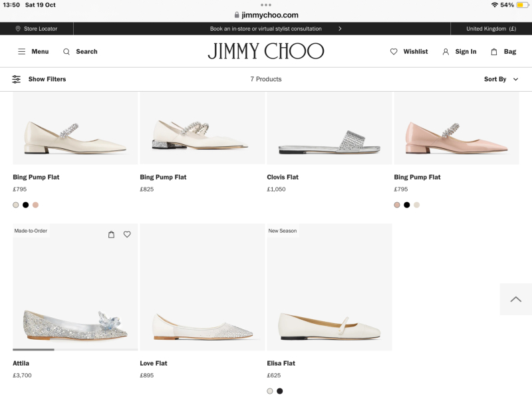Open the Show Filters icon
The image size is (532, 399).
click(16, 78)
